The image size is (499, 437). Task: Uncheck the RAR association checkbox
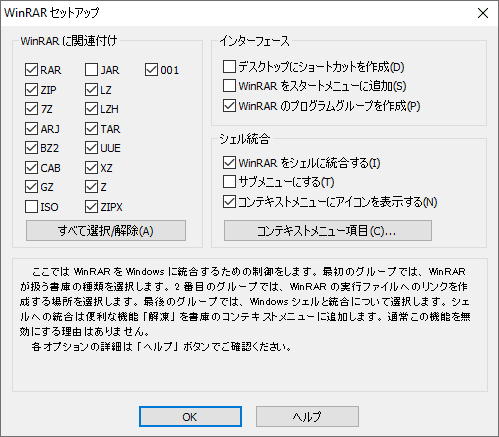[x=31, y=70]
